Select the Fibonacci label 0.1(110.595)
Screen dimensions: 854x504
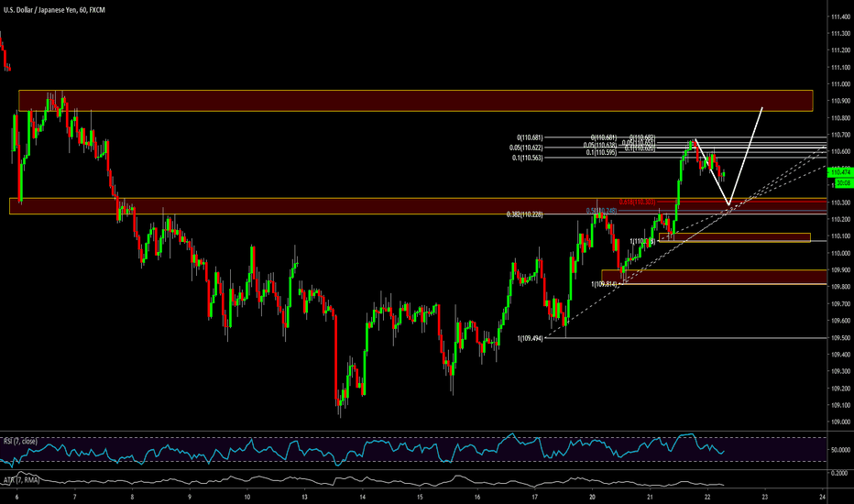coord(601,152)
